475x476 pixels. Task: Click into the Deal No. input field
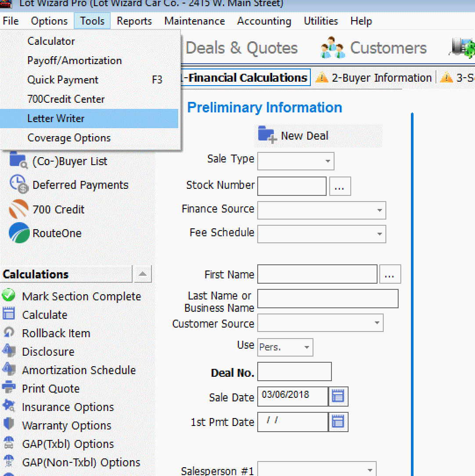(x=294, y=372)
